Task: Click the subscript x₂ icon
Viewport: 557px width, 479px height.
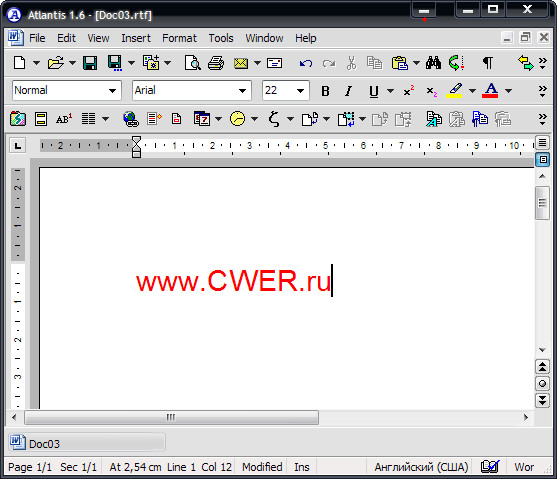Action: point(431,91)
